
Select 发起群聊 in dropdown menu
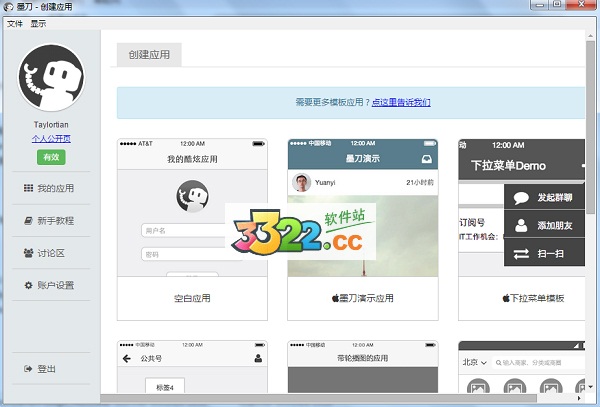pos(547,198)
